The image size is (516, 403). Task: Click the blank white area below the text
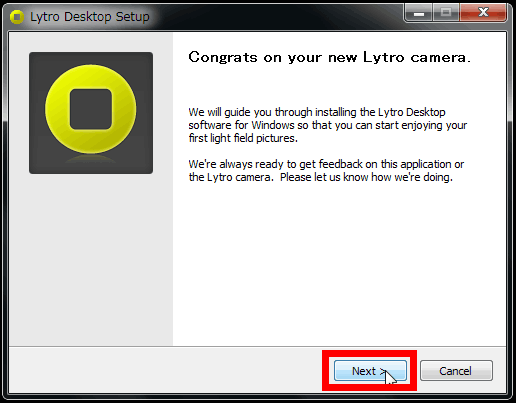pos(339,263)
